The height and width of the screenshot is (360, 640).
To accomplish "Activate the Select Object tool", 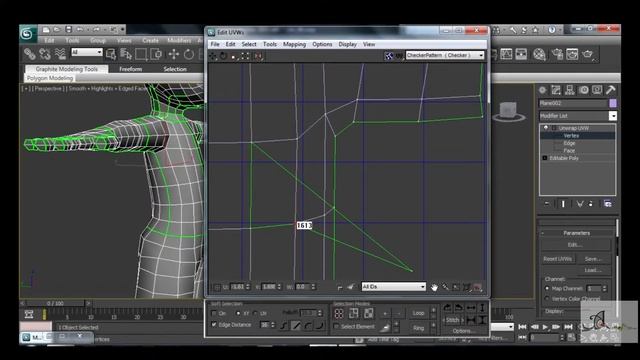I will tap(111, 54).
